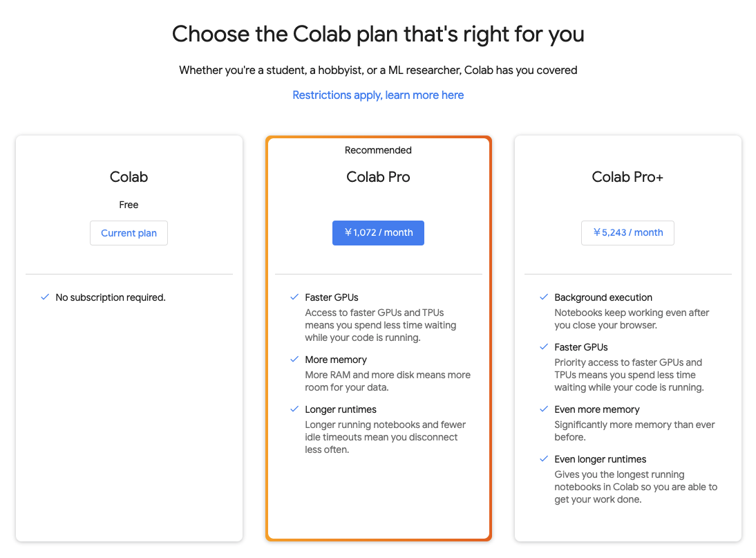Click the Longer runtimes feature description text
756x558 pixels.
click(381, 437)
